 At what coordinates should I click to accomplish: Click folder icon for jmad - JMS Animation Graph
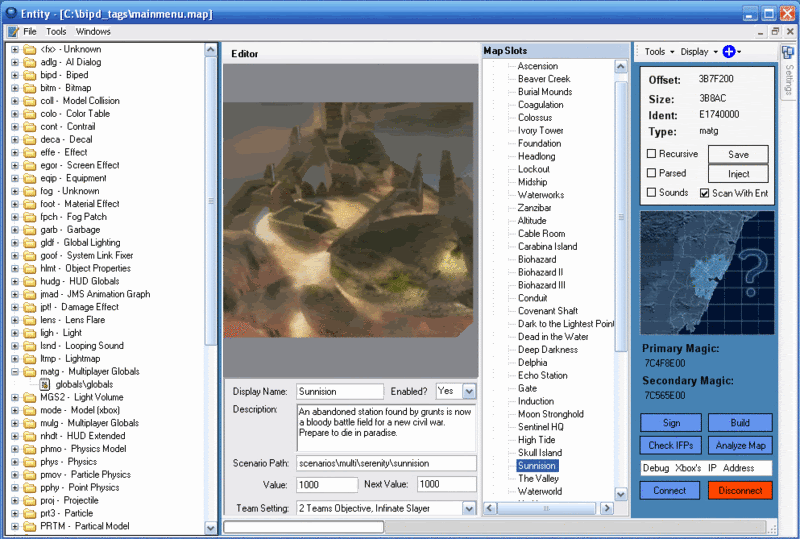[30, 294]
